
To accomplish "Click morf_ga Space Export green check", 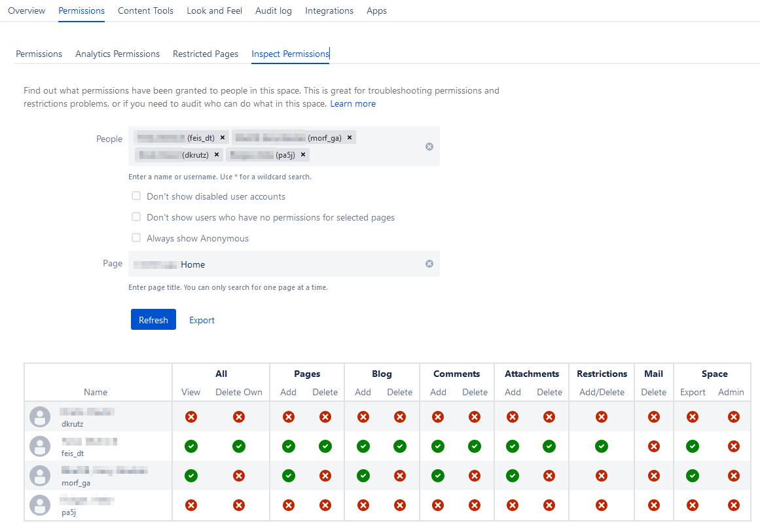I will tap(693, 476).
